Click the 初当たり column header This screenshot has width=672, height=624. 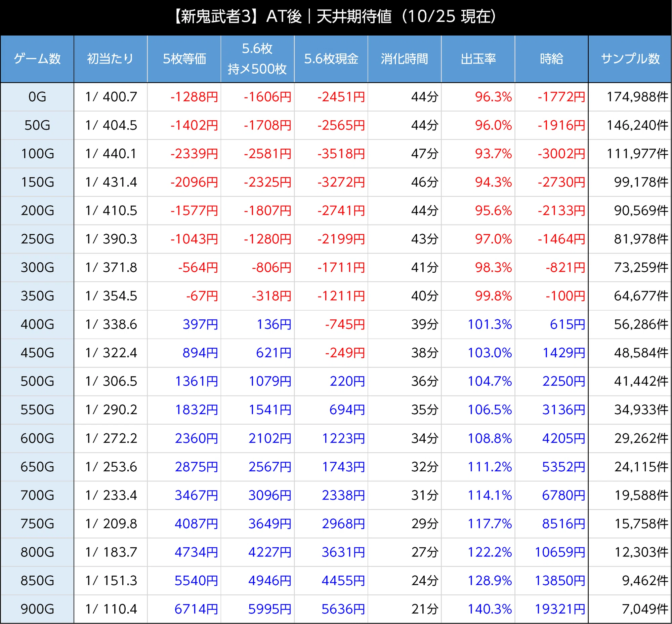110,59
